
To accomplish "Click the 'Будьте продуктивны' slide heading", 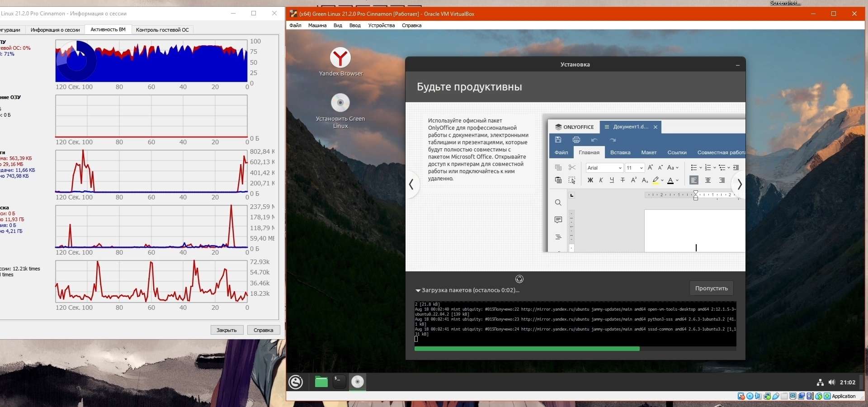I will [469, 87].
